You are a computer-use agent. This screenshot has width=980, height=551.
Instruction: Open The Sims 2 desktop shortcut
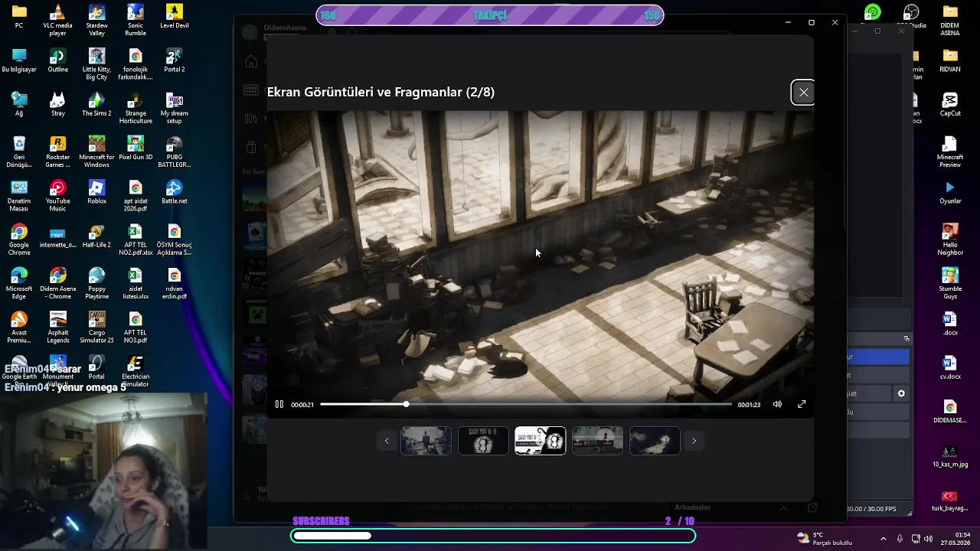pyautogui.click(x=96, y=104)
